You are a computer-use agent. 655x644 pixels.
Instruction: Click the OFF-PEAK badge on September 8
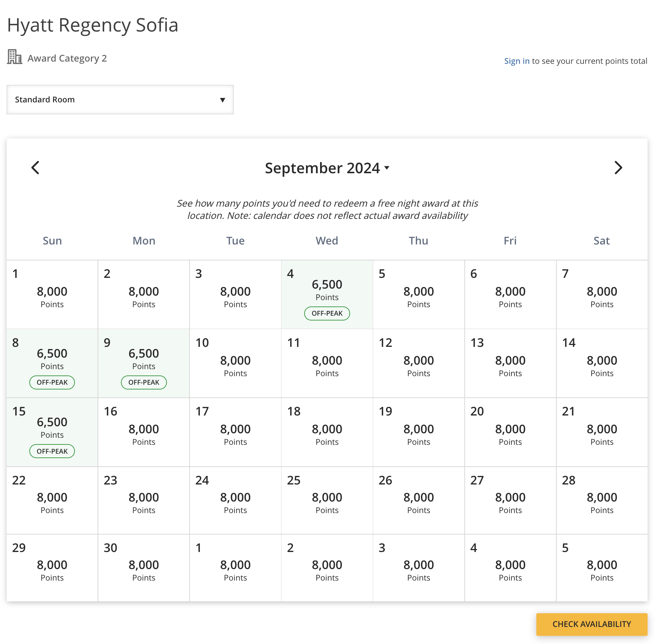[x=52, y=382]
